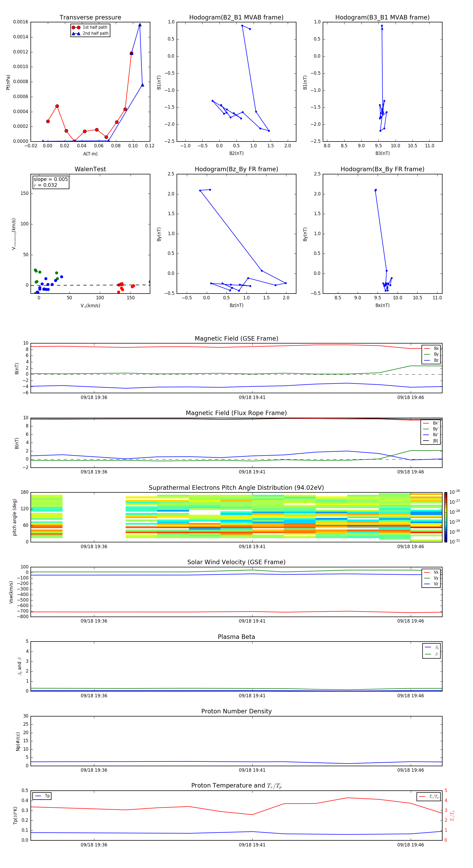Click the 'Hodogram(Bz_By FR frame)' title
473x868 pixels.
click(x=236, y=169)
